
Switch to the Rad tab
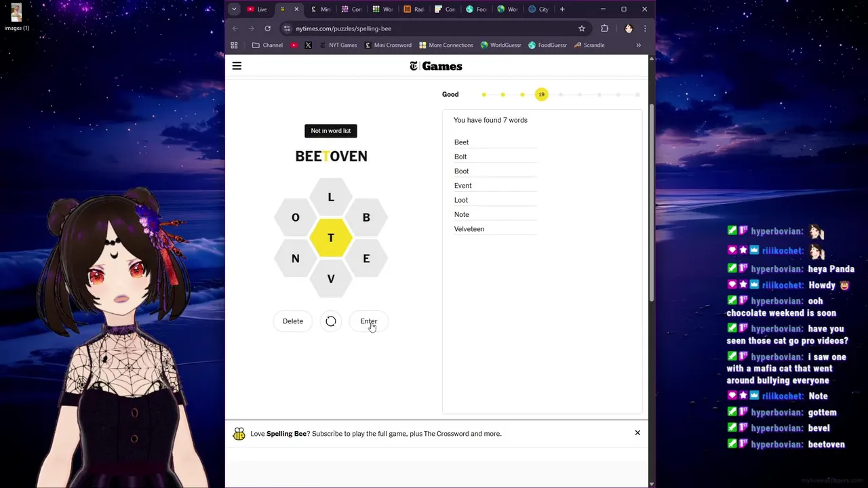(x=414, y=9)
